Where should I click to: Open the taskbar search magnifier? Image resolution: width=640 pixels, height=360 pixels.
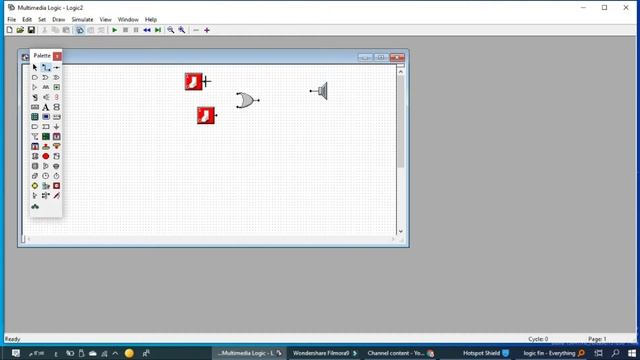point(615,353)
